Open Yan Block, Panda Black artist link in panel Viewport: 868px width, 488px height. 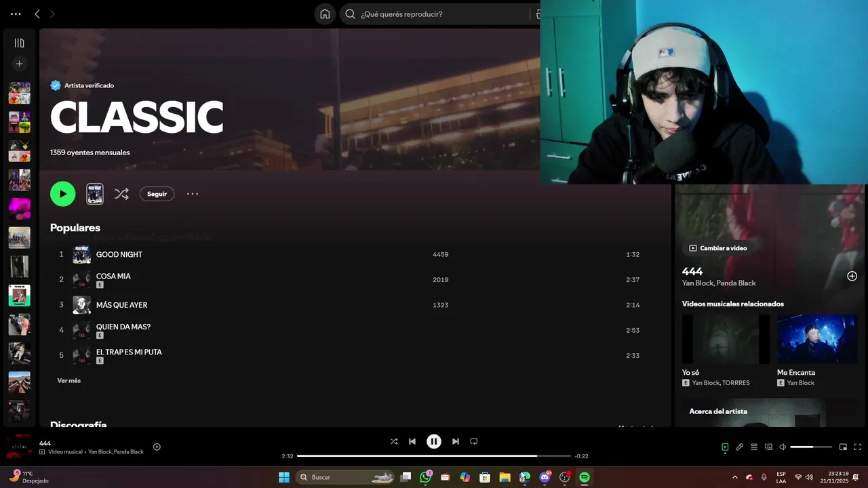pyautogui.click(x=719, y=283)
